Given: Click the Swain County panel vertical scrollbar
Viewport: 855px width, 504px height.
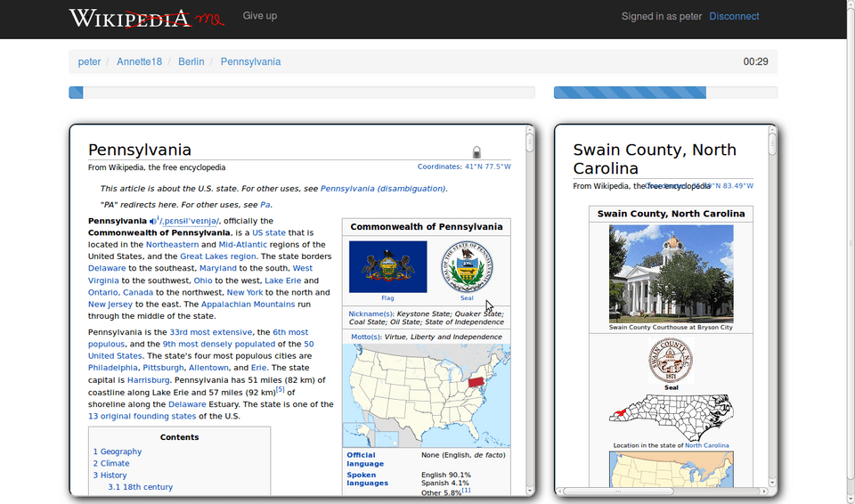Looking at the screenshot, I should [771, 305].
